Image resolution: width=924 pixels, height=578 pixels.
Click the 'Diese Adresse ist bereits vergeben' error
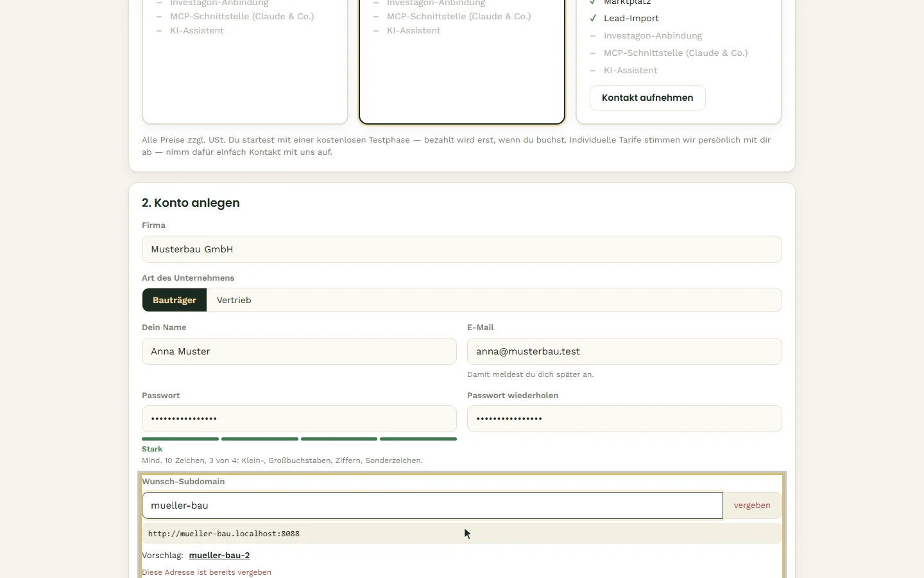207,572
